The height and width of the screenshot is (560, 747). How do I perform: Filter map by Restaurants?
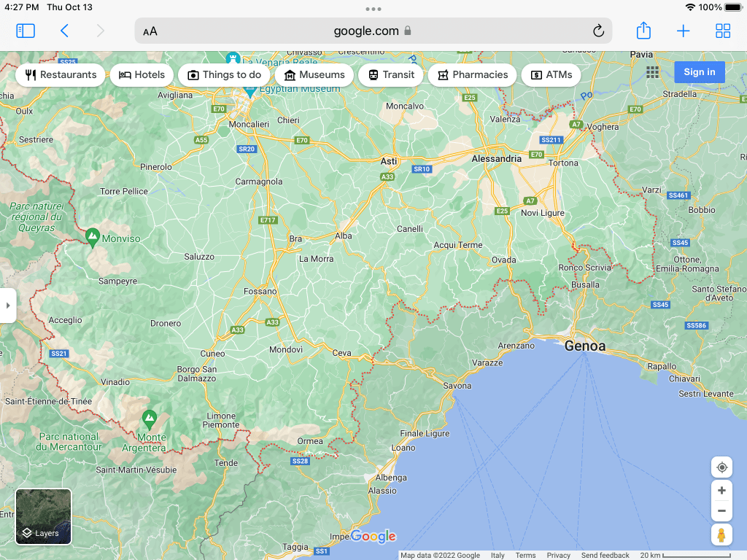(61, 75)
